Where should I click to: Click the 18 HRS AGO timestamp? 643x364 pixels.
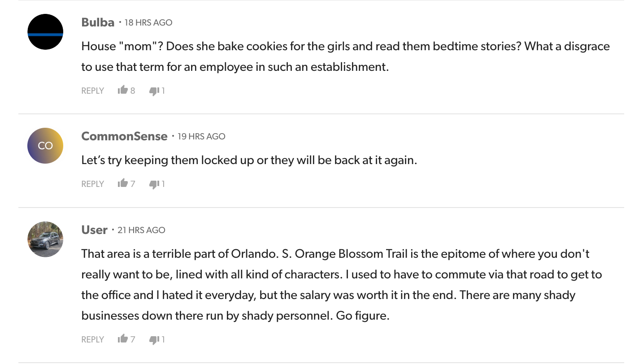tap(148, 22)
